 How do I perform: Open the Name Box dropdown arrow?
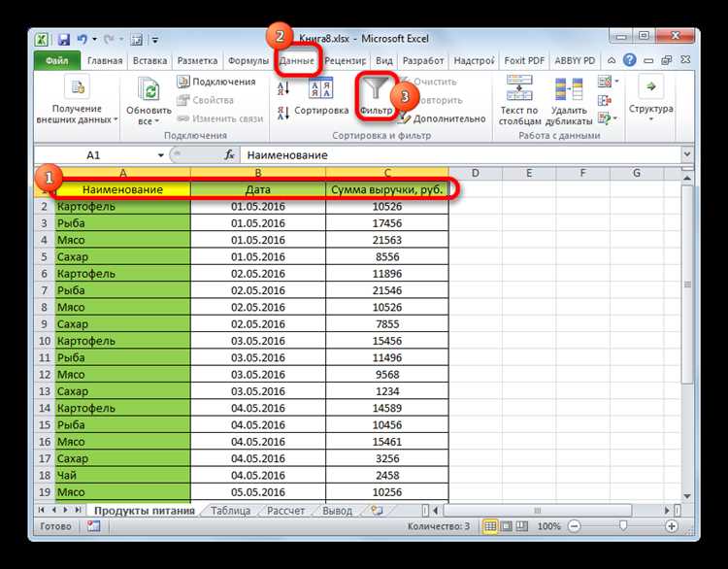point(160,155)
